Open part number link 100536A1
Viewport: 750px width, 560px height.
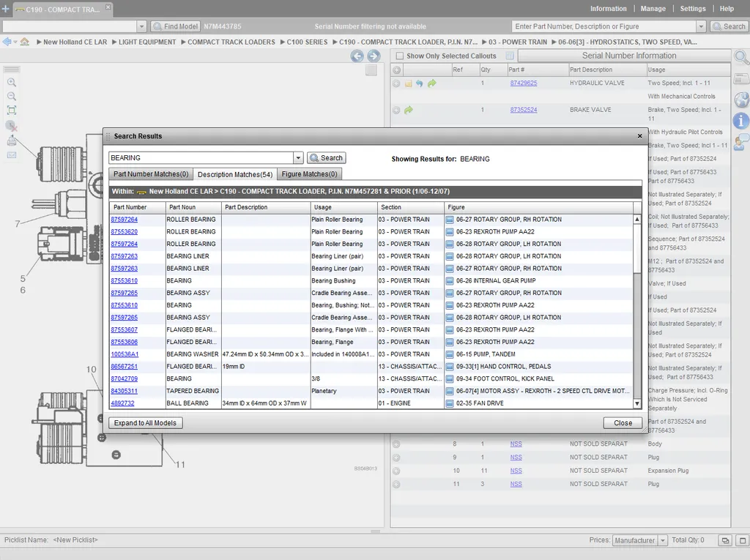pyautogui.click(x=125, y=354)
